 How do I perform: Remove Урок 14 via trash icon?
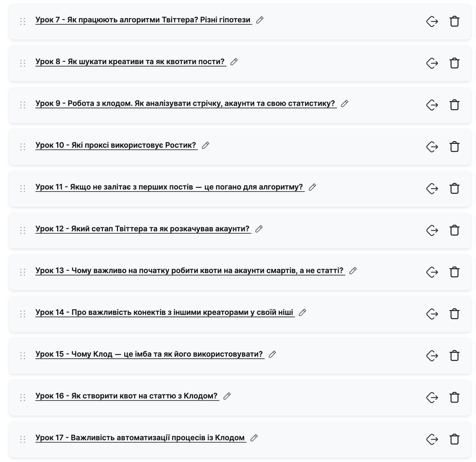454,314
